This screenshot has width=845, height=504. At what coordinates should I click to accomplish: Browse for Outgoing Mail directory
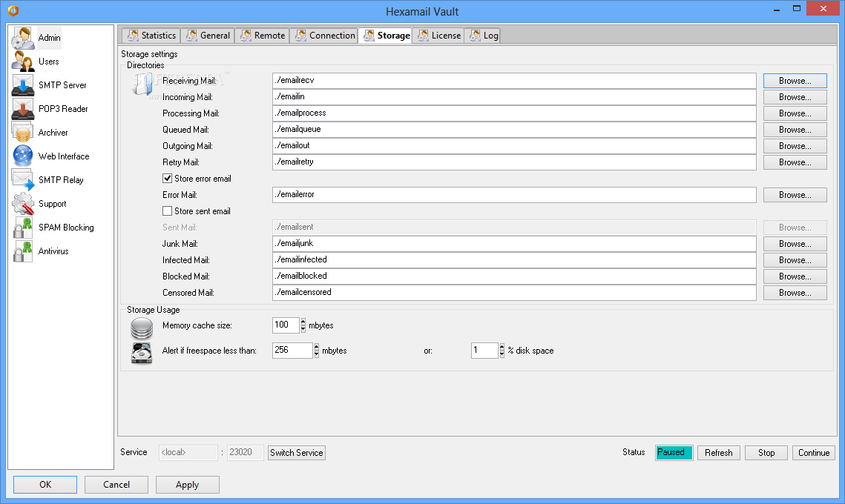tap(795, 146)
